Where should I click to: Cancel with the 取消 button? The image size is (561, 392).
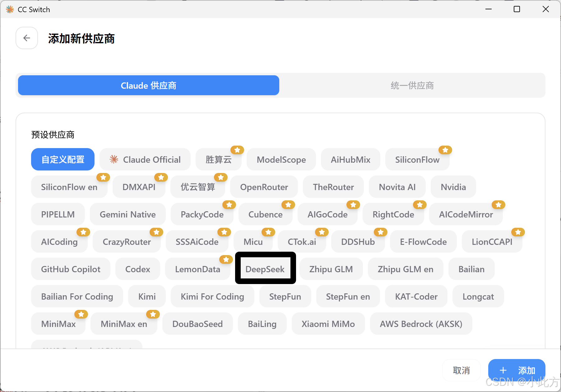click(461, 370)
